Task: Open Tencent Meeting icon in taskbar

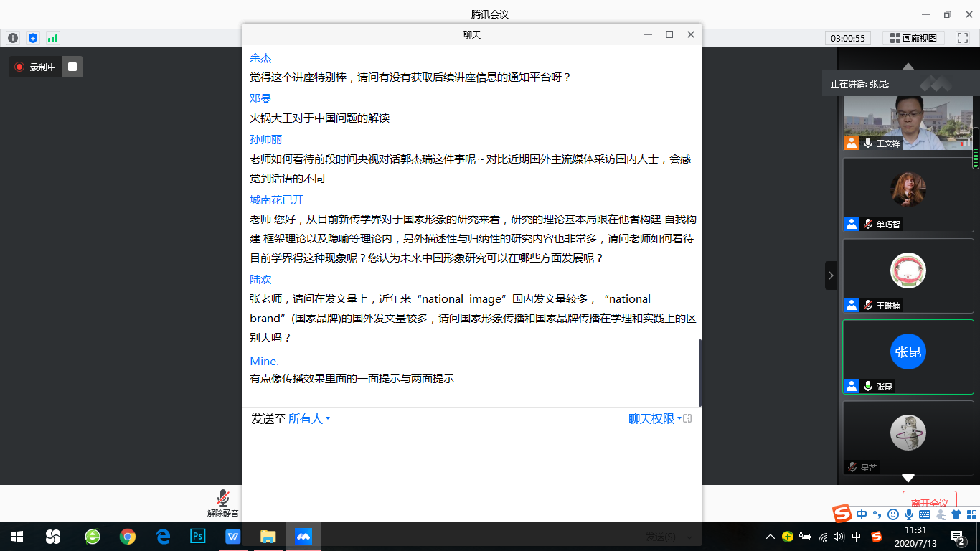Action: pyautogui.click(x=303, y=537)
